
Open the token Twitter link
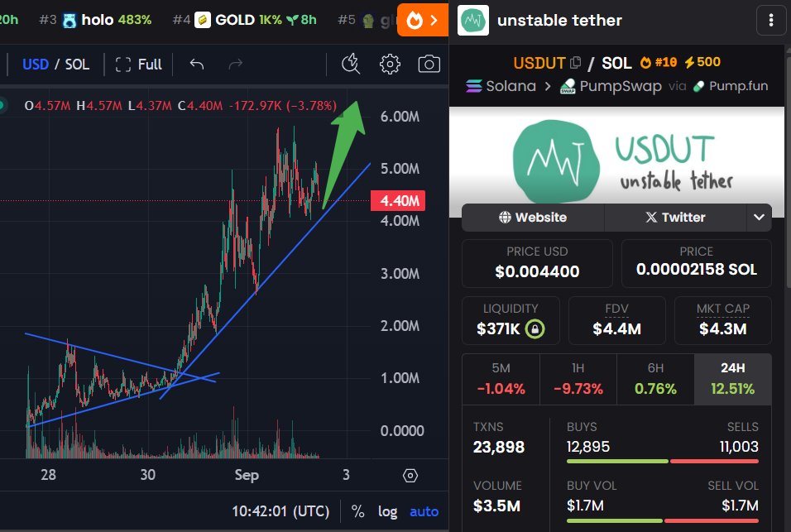675,218
